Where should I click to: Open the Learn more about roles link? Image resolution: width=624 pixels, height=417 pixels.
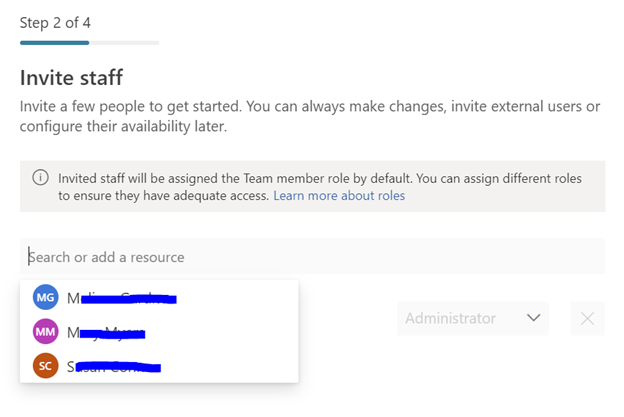point(339,196)
